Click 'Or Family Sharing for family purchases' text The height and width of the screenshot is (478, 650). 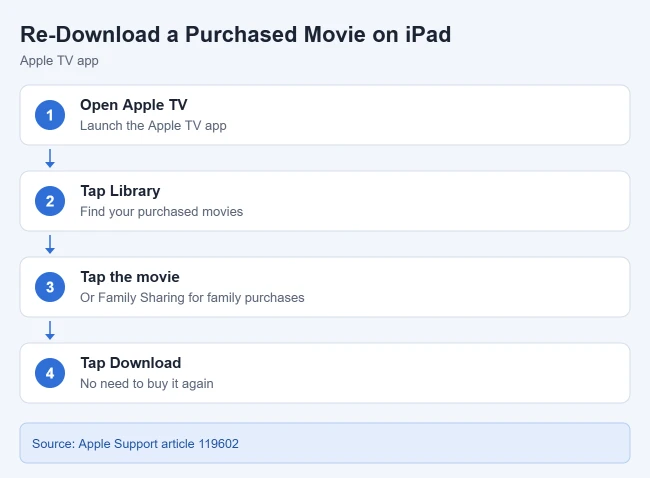point(192,298)
